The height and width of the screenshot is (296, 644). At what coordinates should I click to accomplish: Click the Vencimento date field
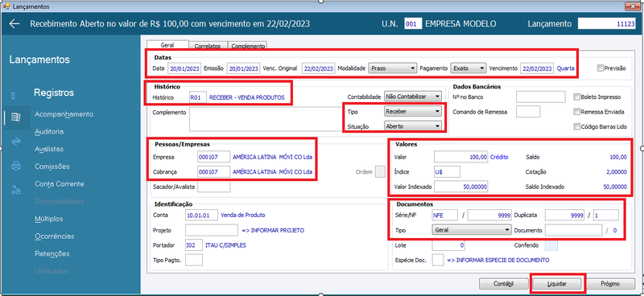click(537, 68)
